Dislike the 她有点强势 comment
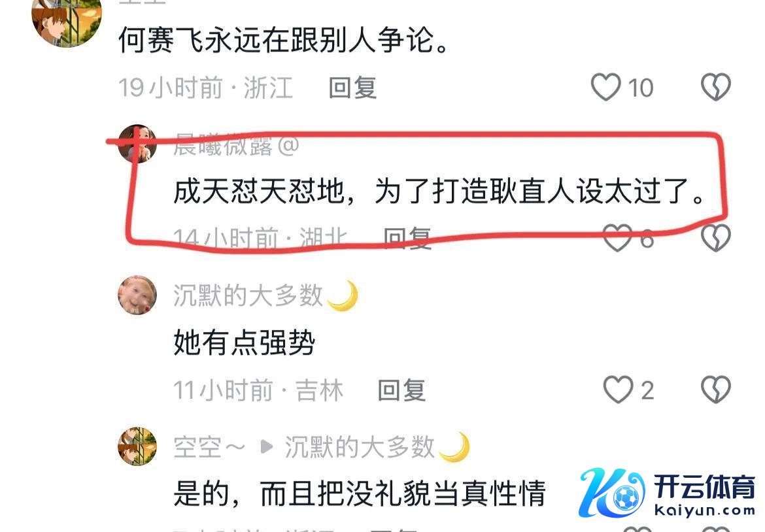Screen dimensions: 765x532 tap(716, 390)
